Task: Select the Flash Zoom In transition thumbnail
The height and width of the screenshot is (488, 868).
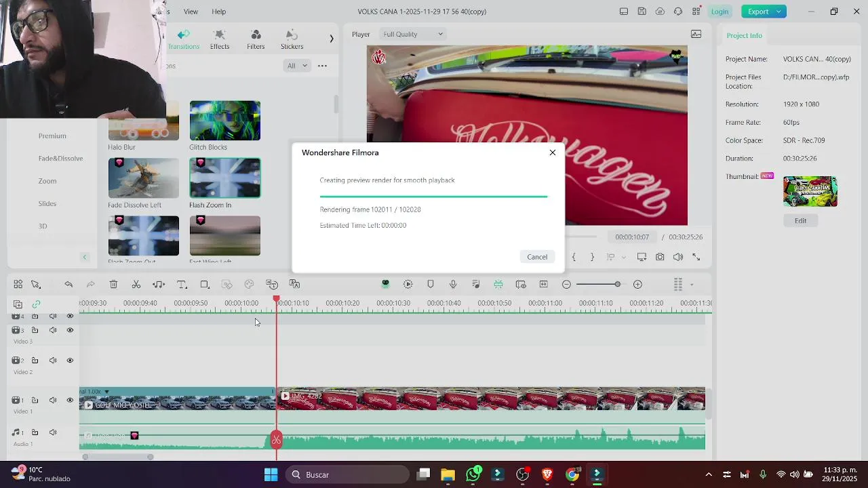Action: [x=224, y=178]
